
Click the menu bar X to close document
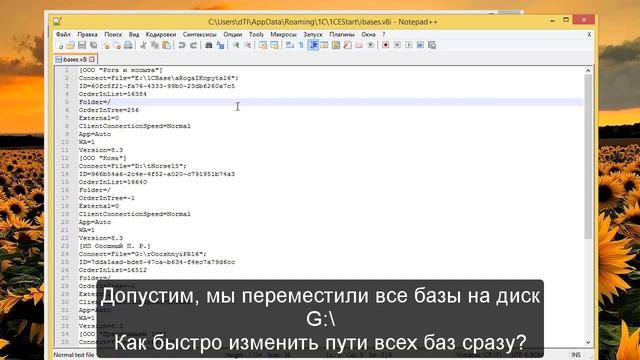coord(589,34)
